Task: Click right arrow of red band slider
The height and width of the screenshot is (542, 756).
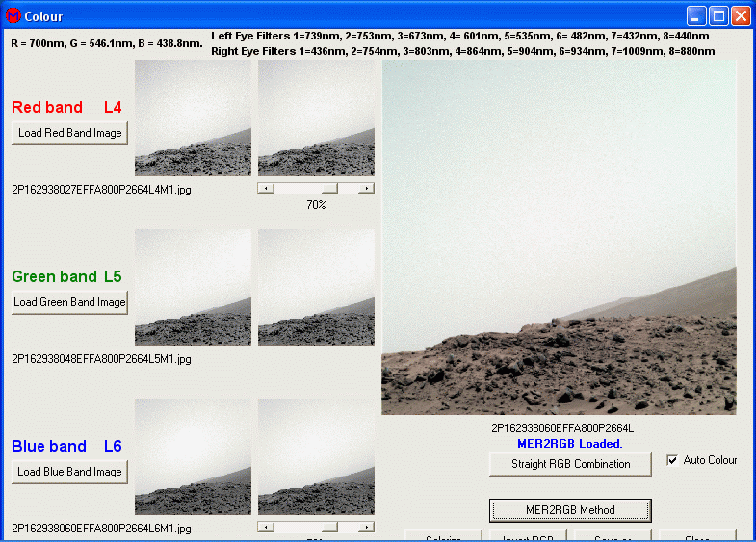Action: coord(366,188)
